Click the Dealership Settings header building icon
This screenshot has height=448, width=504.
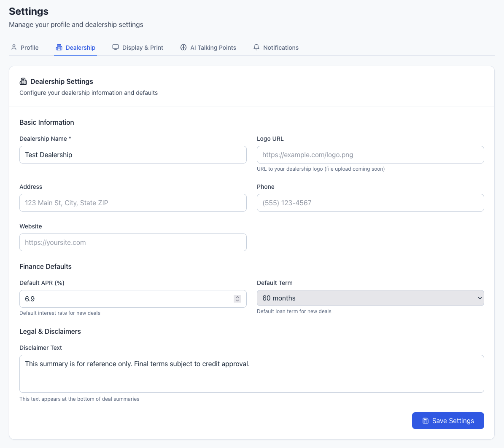(23, 81)
